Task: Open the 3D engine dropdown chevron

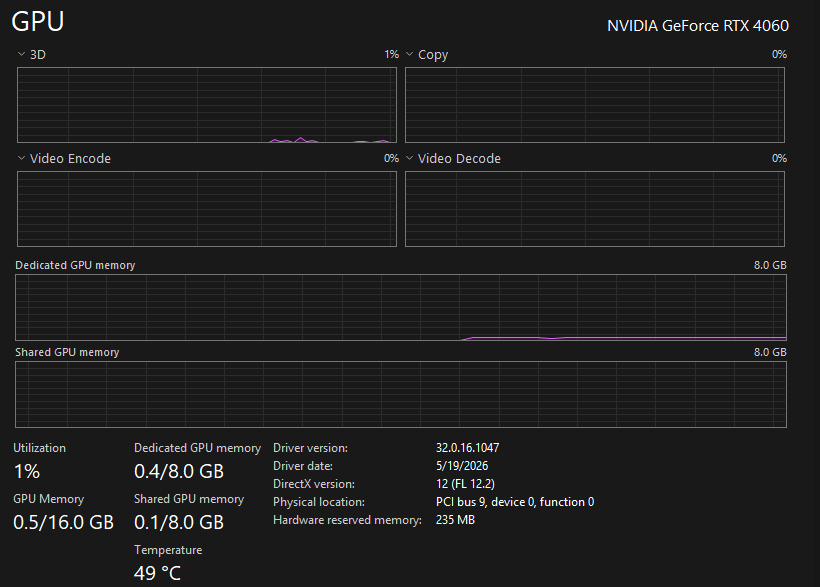Action: [x=21, y=54]
